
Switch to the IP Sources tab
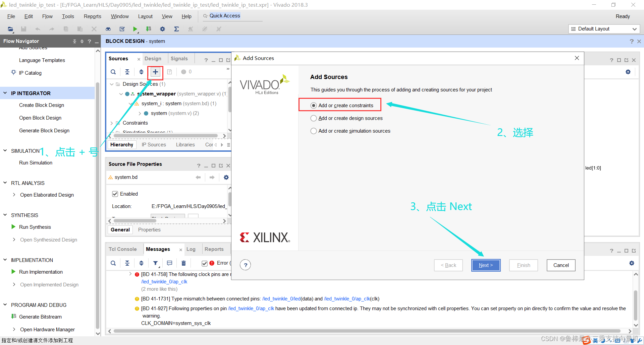[154, 145]
